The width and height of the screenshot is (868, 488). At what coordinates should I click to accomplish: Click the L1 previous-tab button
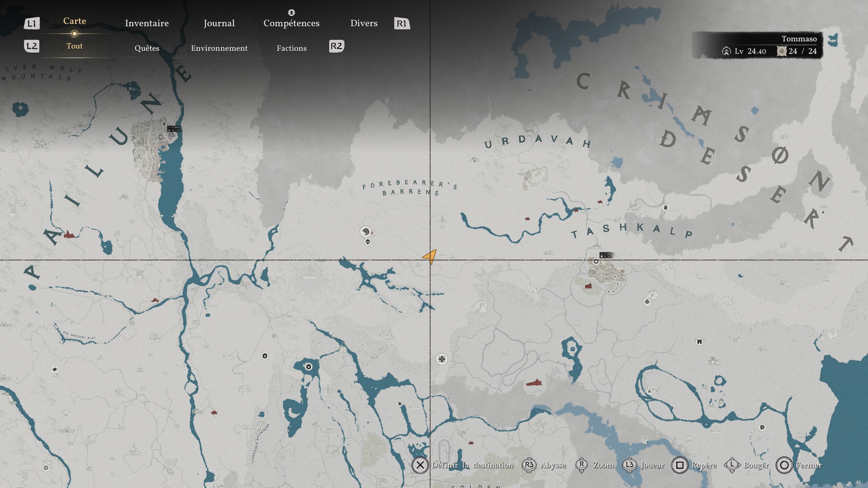32,23
